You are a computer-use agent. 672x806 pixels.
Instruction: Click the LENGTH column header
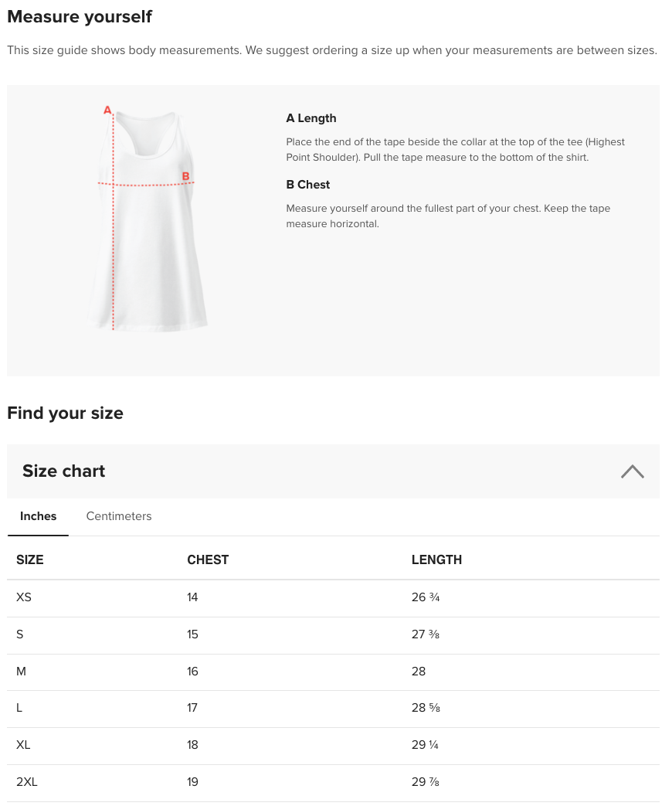[436, 559]
